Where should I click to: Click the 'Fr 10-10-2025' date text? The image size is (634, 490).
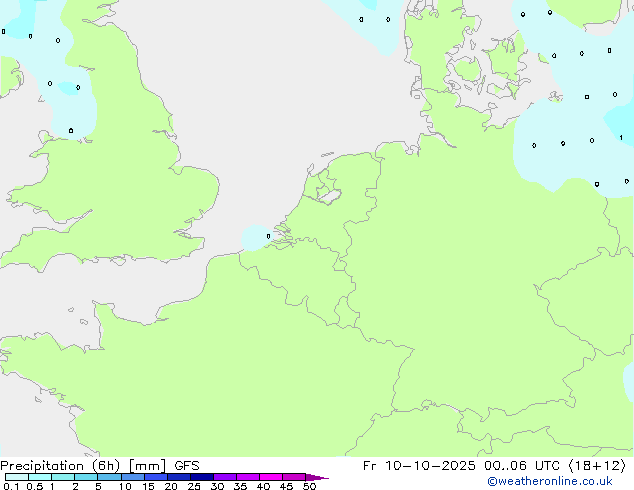[419, 466]
